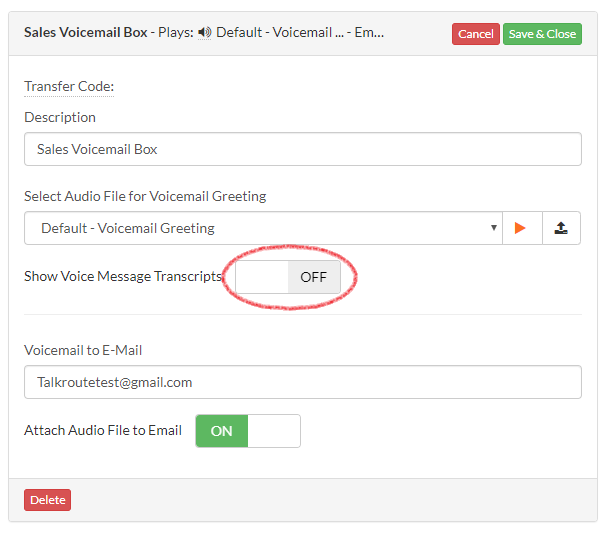
Task: Toggle Show Voice Message Transcripts switch
Action: pos(288,277)
